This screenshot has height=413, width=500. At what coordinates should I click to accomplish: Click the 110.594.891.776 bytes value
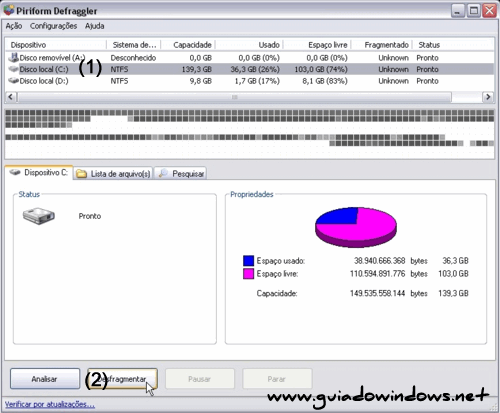tap(377, 274)
